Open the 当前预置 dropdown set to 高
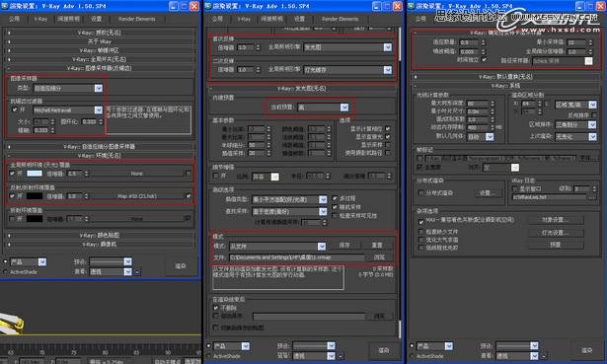The height and width of the screenshot is (364, 607). click(323, 108)
